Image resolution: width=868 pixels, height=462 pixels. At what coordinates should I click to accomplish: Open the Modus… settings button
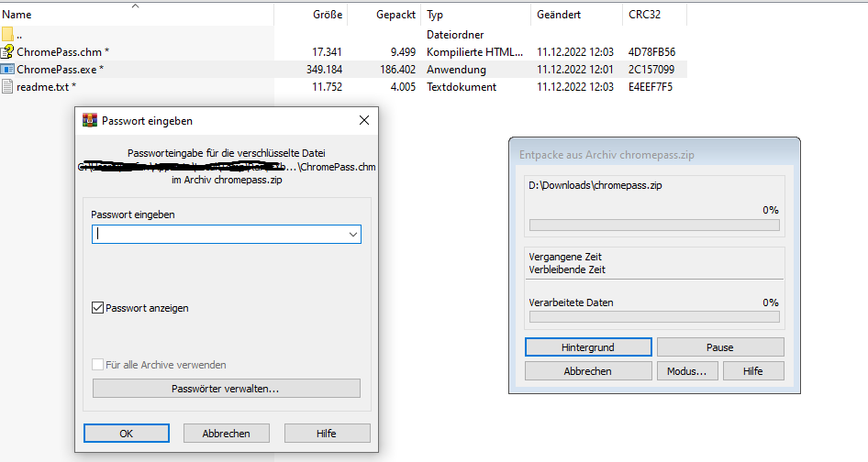687,371
